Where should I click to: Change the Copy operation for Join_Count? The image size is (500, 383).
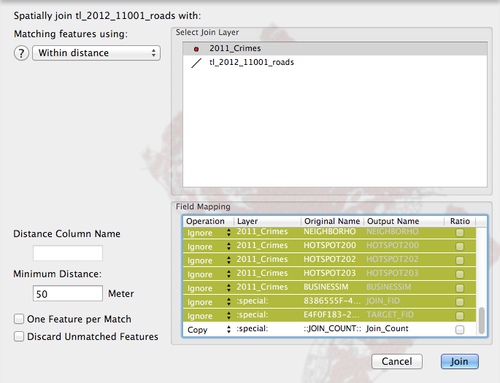pyautogui.click(x=209, y=330)
